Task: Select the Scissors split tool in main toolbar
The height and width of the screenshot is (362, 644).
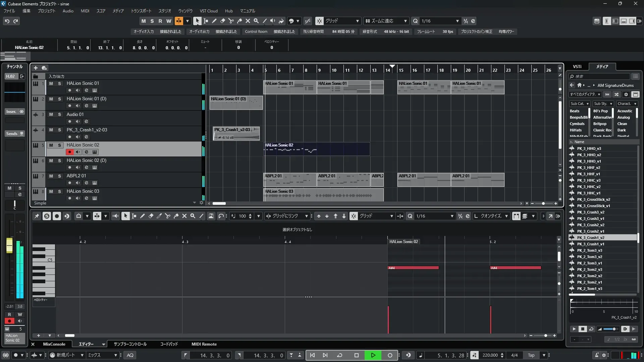Action: [231, 21]
